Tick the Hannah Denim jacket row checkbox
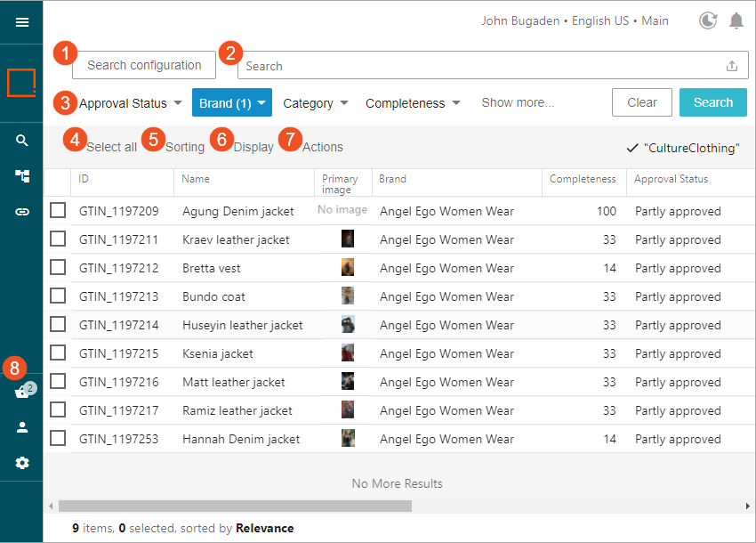 tap(58, 439)
